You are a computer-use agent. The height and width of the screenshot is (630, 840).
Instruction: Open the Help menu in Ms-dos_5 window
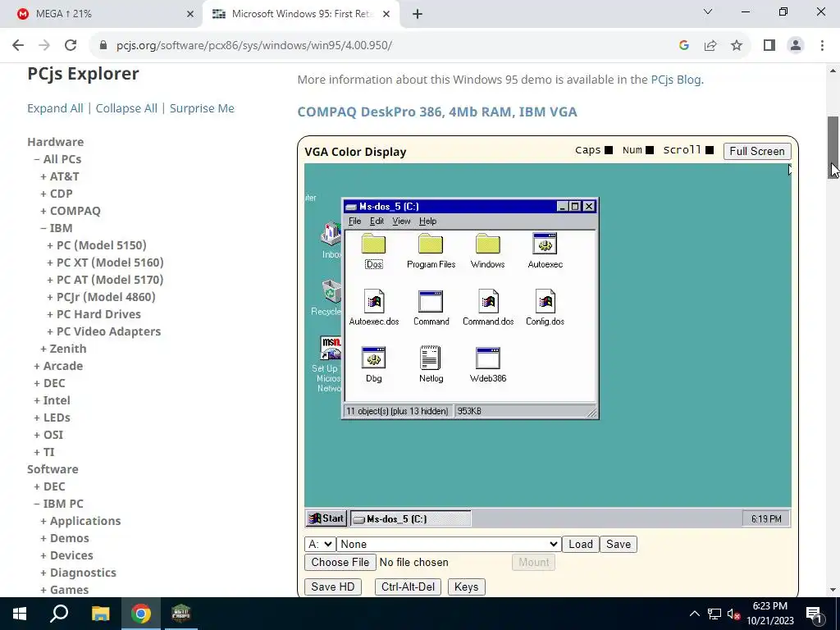427,221
